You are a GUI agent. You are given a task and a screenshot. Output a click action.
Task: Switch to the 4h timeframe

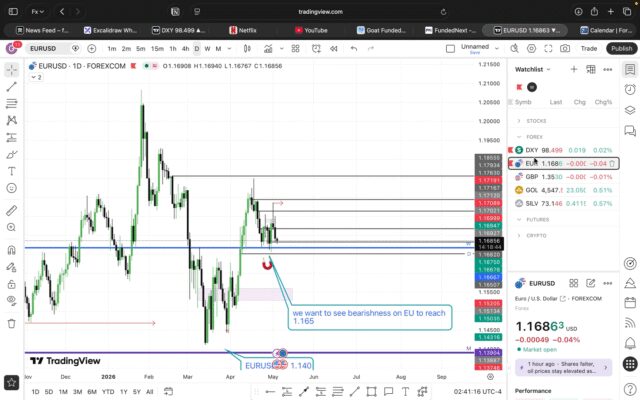click(185, 49)
